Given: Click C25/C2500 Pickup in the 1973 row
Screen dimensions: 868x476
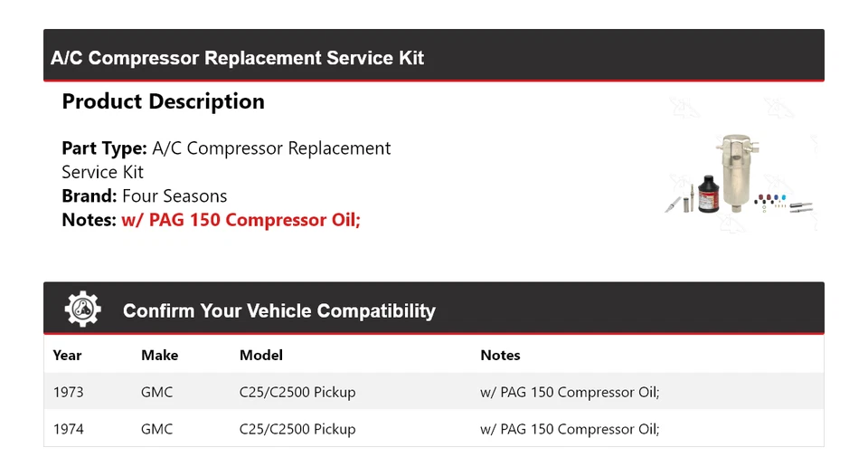Looking at the screenshot, I should (x=297, y=392).
